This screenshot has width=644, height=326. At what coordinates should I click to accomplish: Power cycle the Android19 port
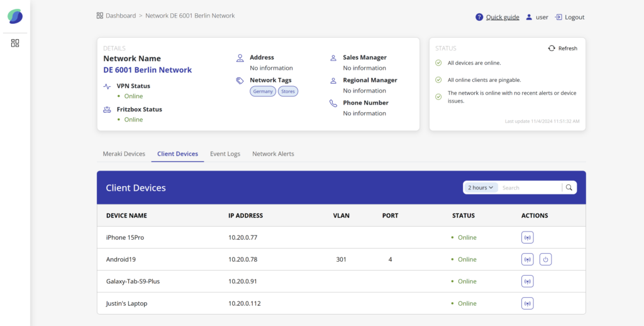(545, 259)
